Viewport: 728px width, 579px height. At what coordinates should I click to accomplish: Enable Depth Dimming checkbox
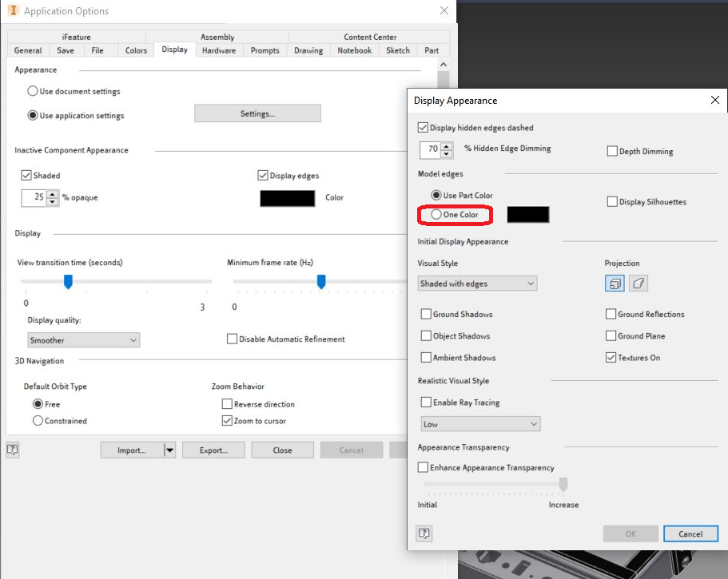(612, 151)
